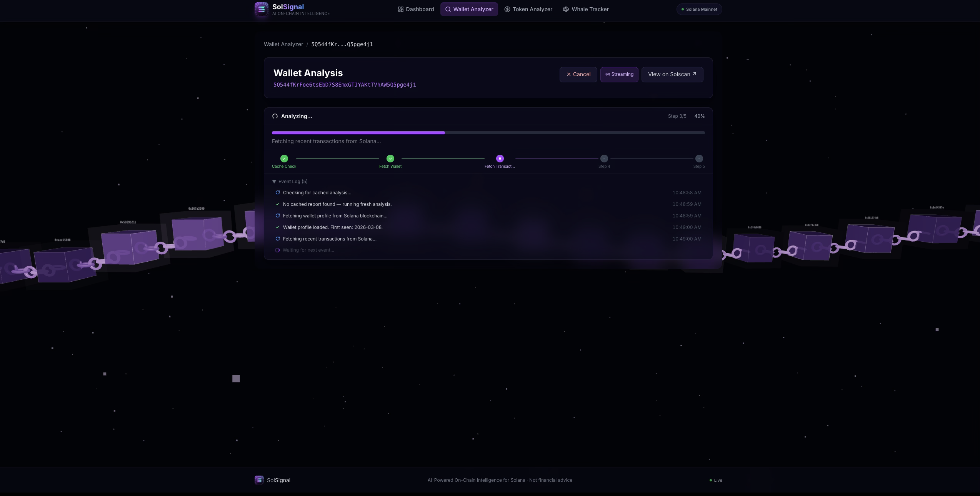
Task: Click the SolSignal logo icon in header
Action: pyautogui.click(x=261, y=9)
